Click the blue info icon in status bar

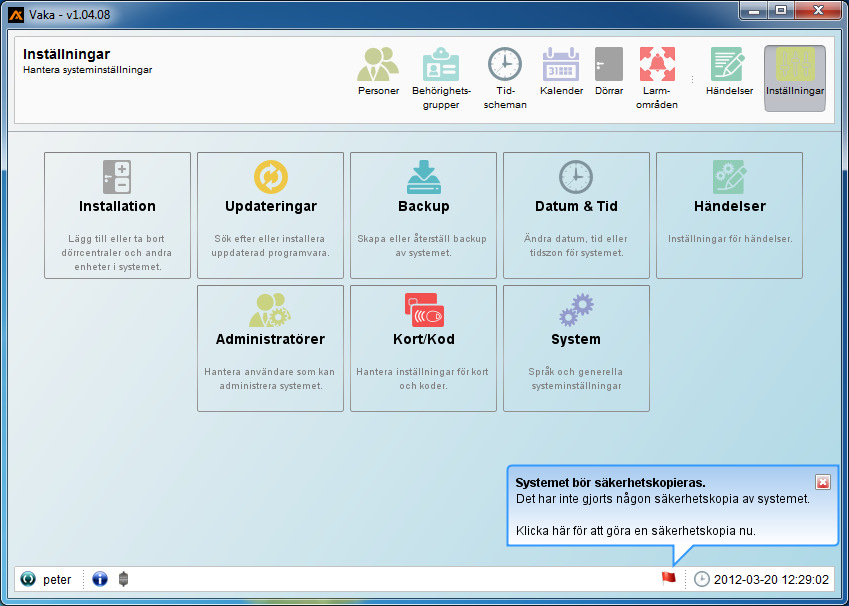(x=100, y=579)
